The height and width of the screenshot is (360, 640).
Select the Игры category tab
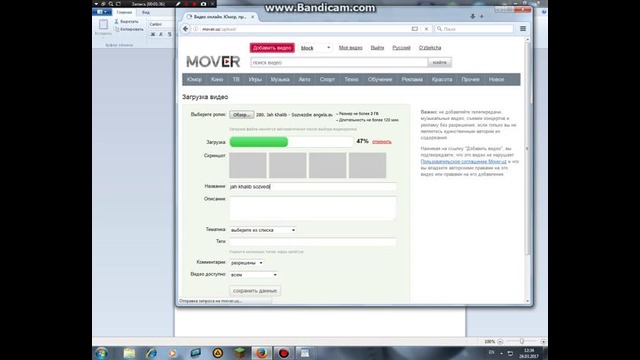tap(255, 80)
